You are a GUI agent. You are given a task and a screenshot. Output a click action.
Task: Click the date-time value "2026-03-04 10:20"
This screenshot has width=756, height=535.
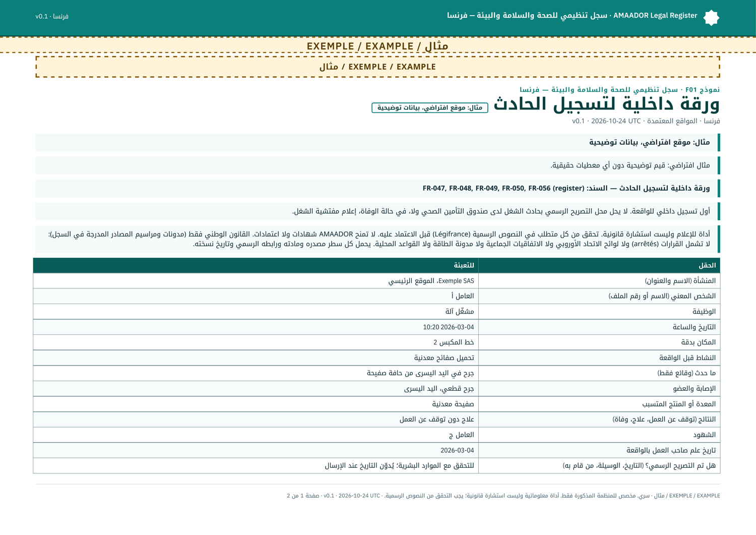(449, 327)
